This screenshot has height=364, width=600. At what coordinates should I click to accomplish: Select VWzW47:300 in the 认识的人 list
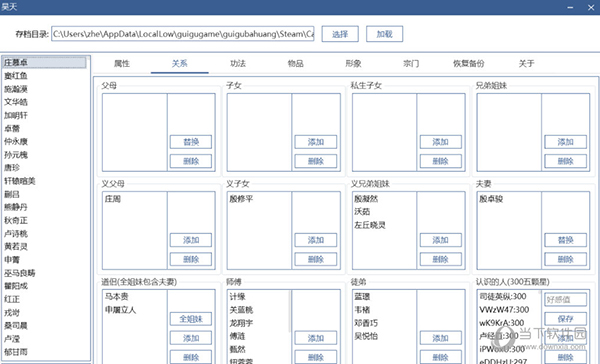[504, 310]
